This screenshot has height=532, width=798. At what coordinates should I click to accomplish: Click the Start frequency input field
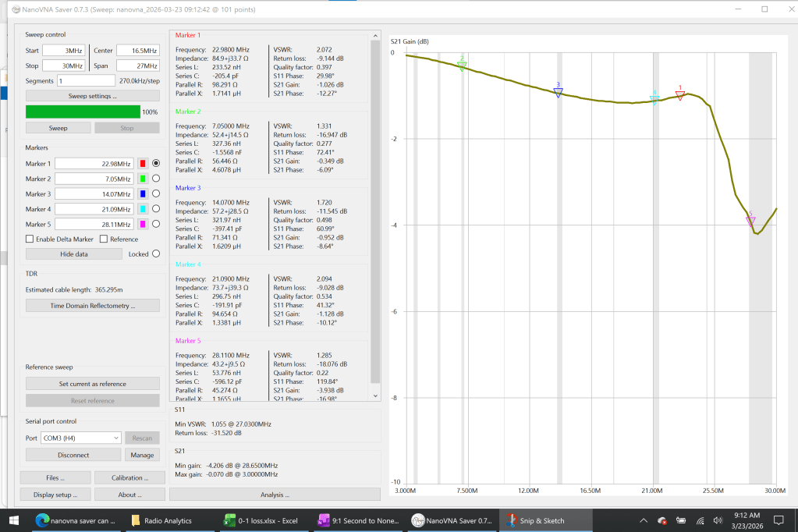pos(63,51)
